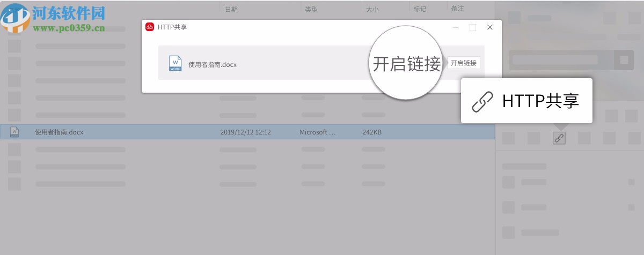644x255 pixels.
Task: Open HTTP share via the chain-link icon
Action: point(559,138)
